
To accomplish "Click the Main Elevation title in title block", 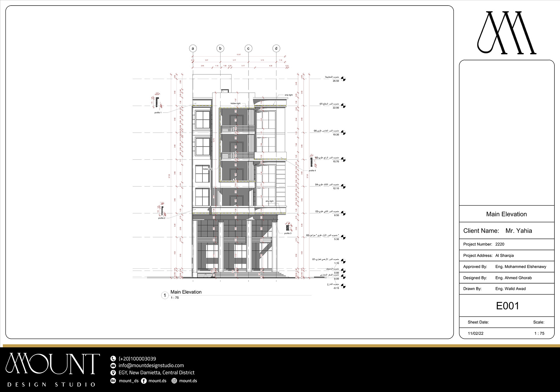I will 506,214.
